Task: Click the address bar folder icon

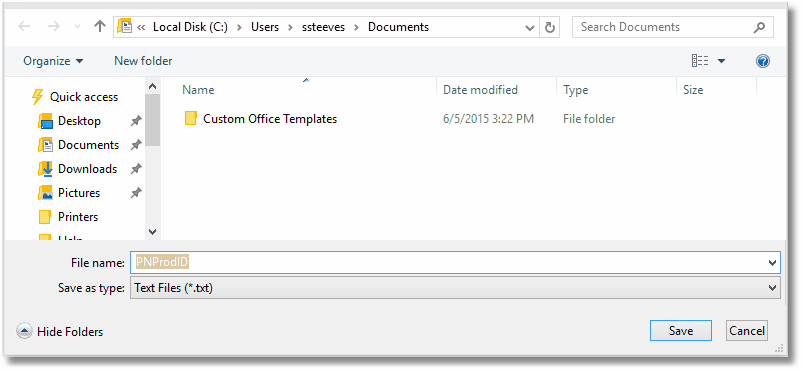Action: [124, 27]
